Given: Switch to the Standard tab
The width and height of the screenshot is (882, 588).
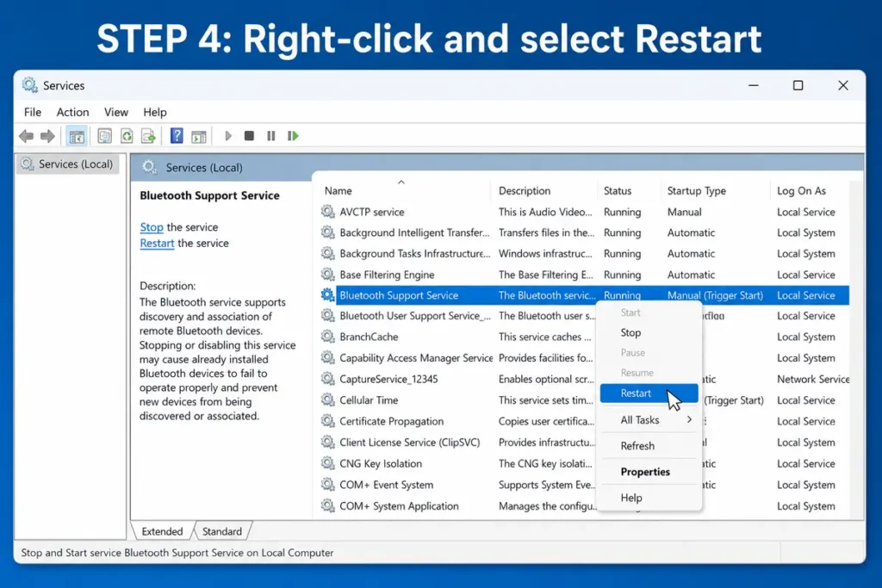Looking at the screenshot, I should [221, 531].
